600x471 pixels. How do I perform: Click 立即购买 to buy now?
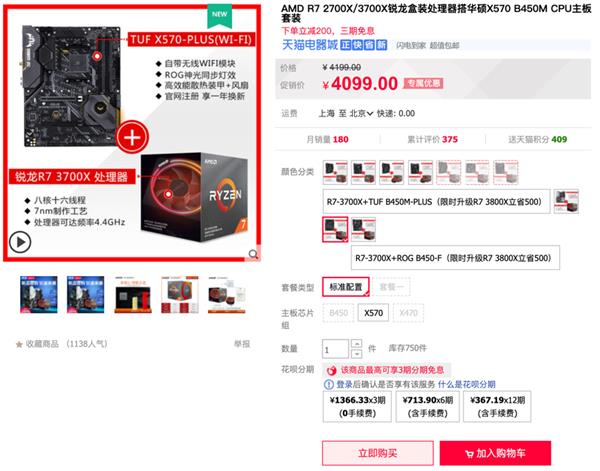click(x=378, y=453)
